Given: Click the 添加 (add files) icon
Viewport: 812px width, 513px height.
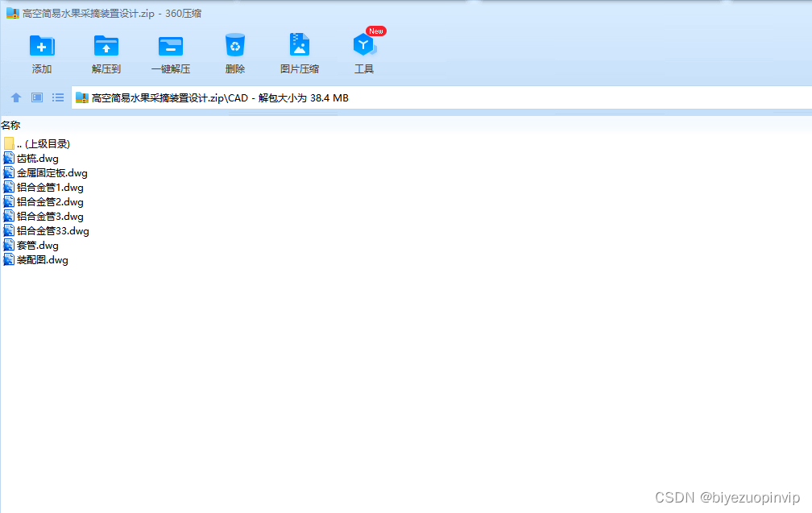Looking at the screenshot, I should click(x=42, y=46).
